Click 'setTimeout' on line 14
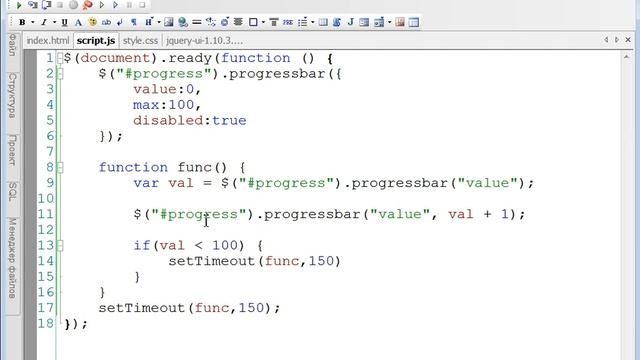 pos(211,261)
